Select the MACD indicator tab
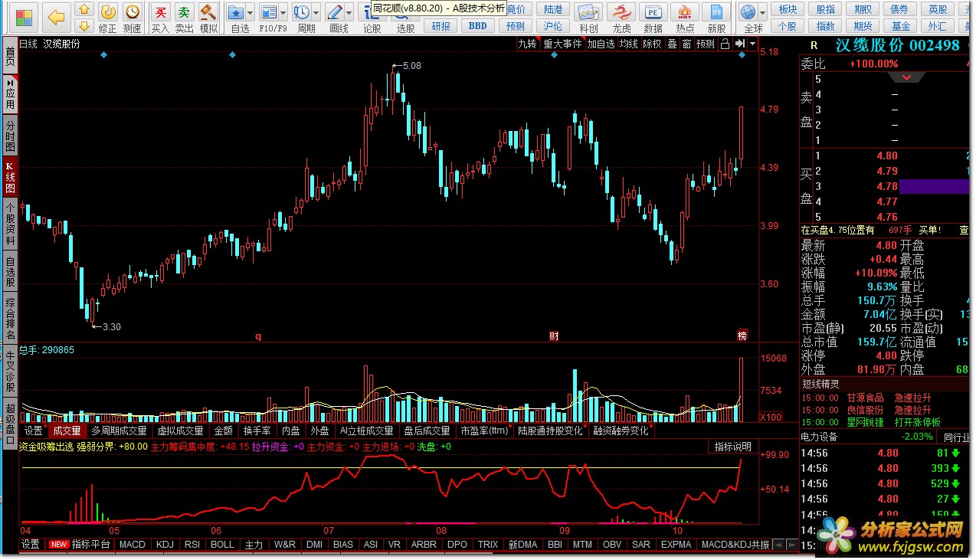Image resolution: width=976 pixels, height=560 pixels. (x=133, y=545)
